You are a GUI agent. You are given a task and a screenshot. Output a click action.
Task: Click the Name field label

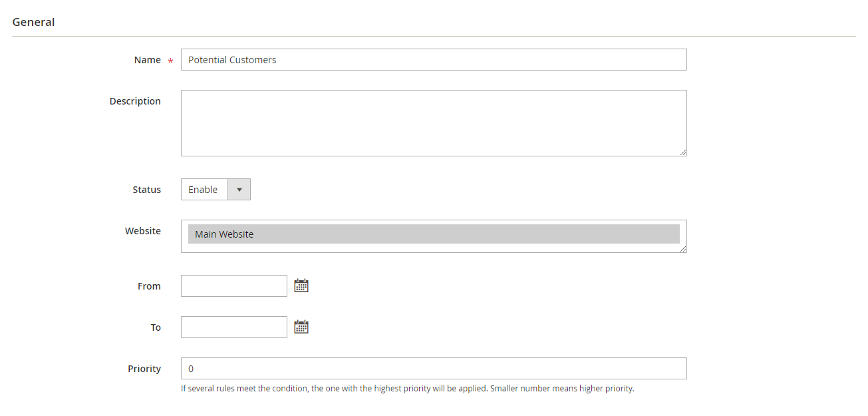pyautogui.click(x=147, y=60)
